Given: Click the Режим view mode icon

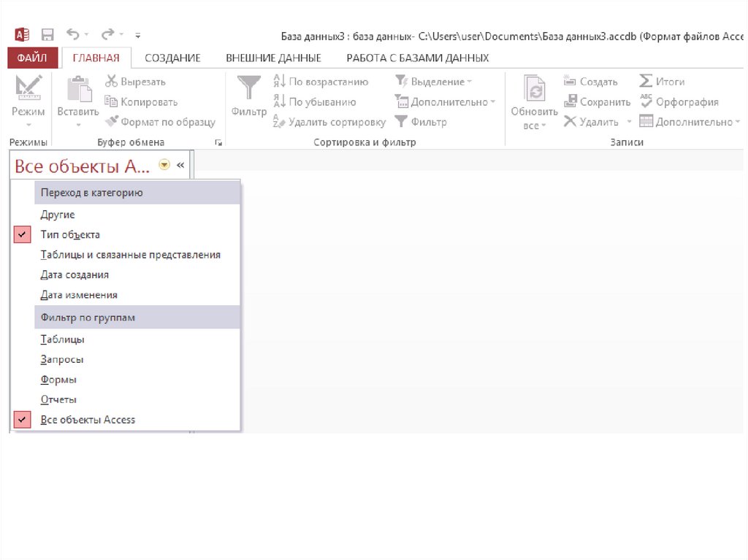Looking at the screenshot, I should pos(28,89).
